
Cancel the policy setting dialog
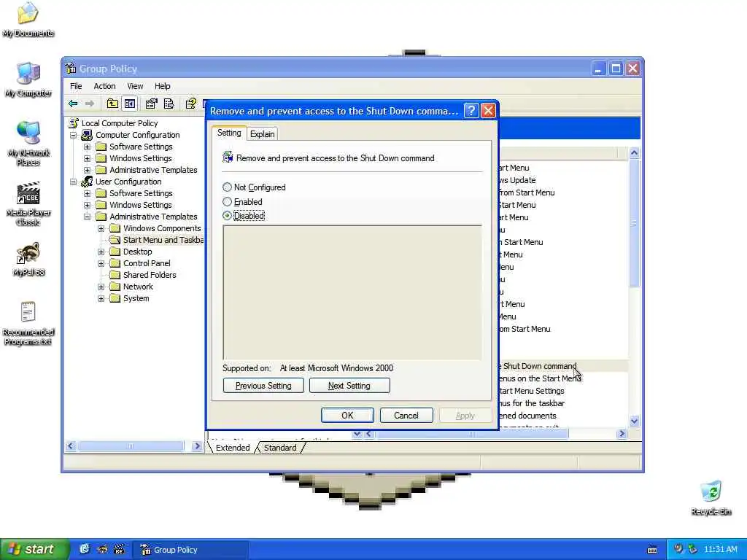coord(406,415)
